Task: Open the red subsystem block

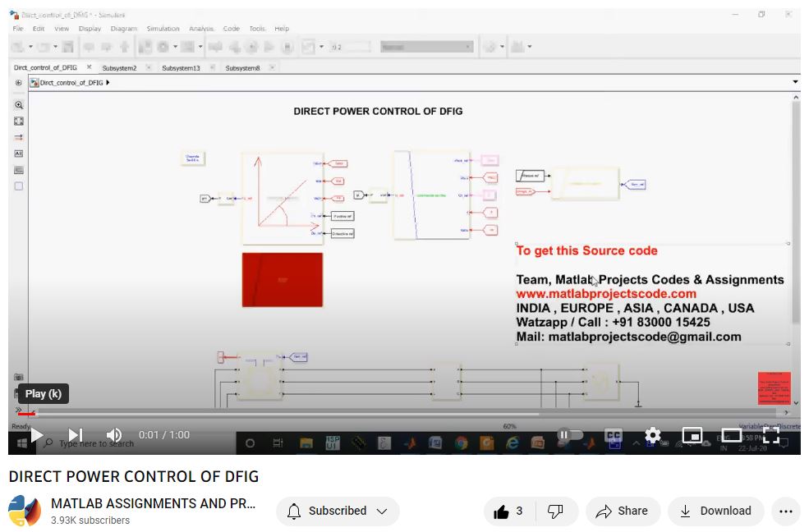Action: (283, 279)
